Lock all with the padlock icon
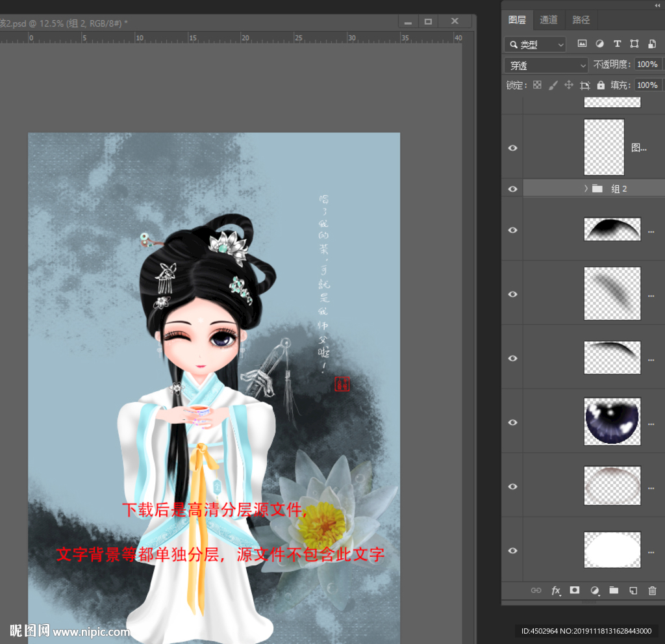This screenshot has height=644, width=665. (601, 85)
